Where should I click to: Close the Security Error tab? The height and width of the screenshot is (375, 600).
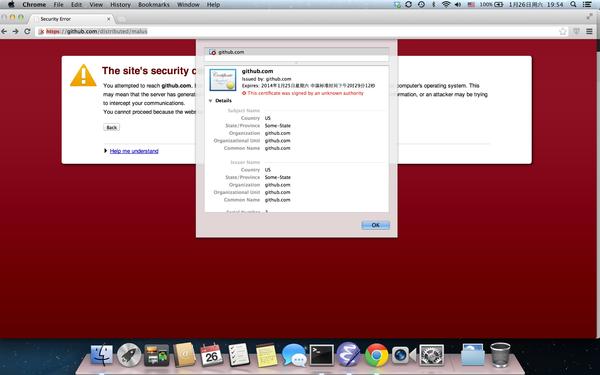109,19
